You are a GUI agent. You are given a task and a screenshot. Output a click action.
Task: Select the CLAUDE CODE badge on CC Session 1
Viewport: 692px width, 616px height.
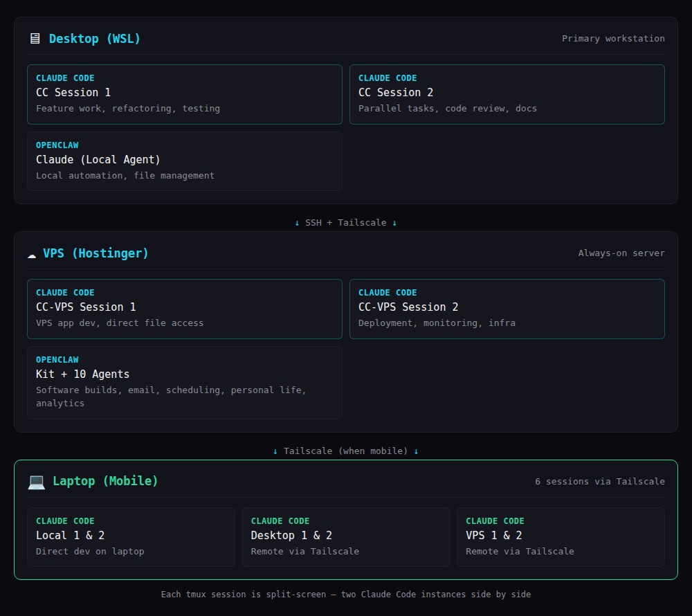65,78
